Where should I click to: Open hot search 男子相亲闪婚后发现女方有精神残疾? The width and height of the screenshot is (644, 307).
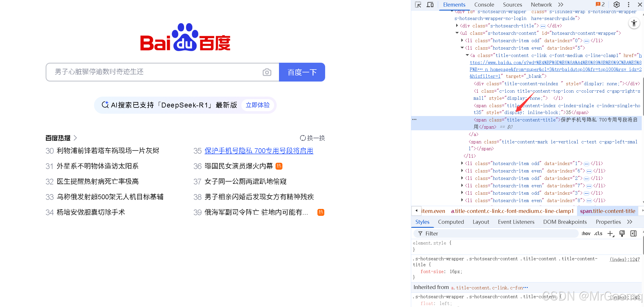tap(259, 197)
